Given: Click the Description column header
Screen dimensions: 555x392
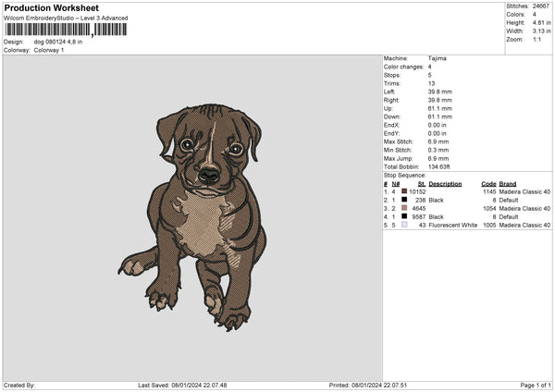Looking at the screenshot, I should click(x=445, y=184).
